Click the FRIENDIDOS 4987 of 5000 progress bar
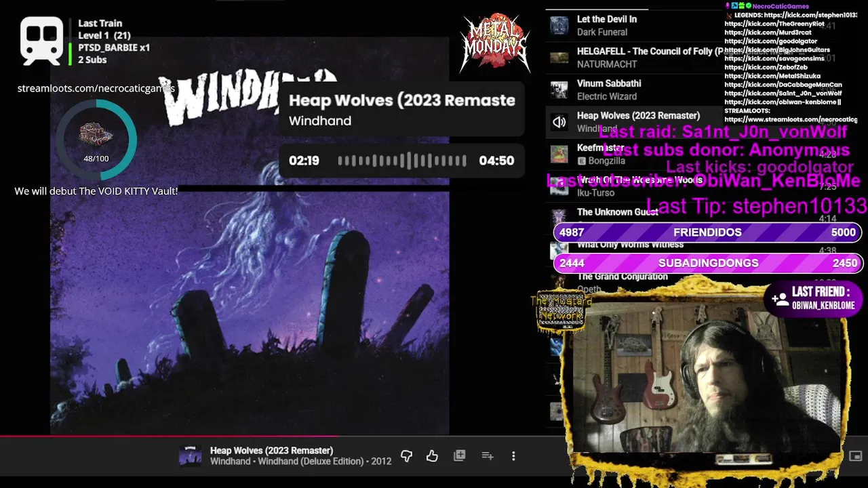 (708, 232)
